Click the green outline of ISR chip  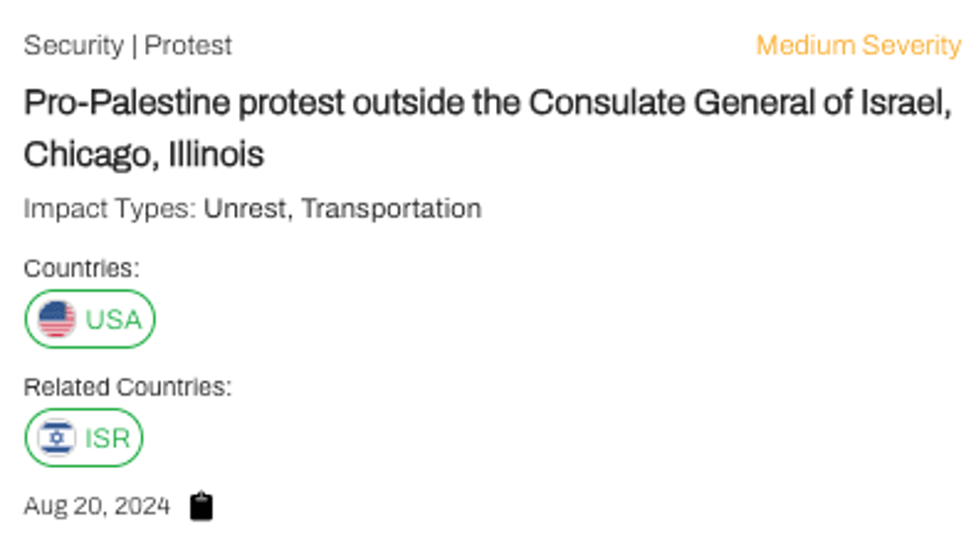[142, 437]
